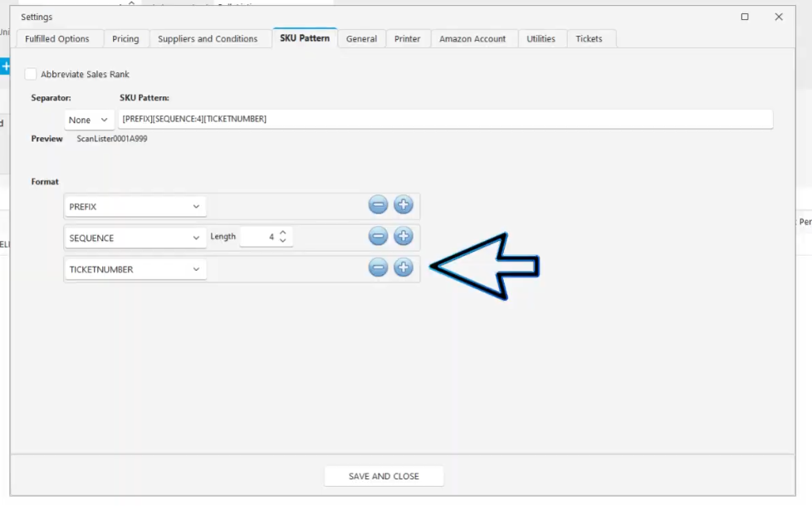Click plus icon on the TICKETNUMBER row
The height and width of the screenshot is (506, 812).
[404, 268]
